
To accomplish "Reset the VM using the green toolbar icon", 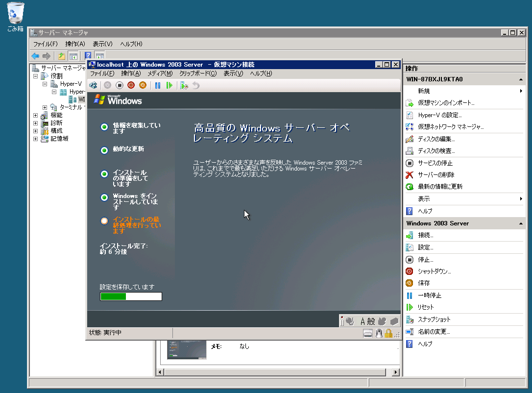I will (x=169, y=86).
